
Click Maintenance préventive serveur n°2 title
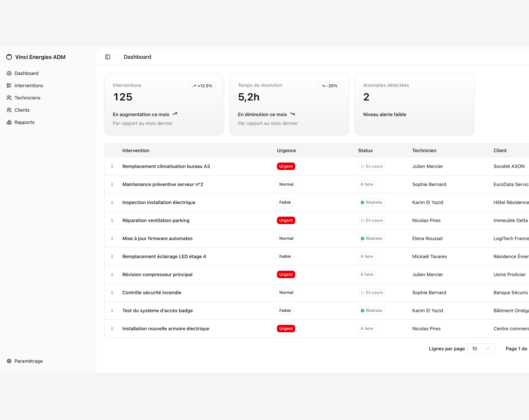(x=163, y=184)
